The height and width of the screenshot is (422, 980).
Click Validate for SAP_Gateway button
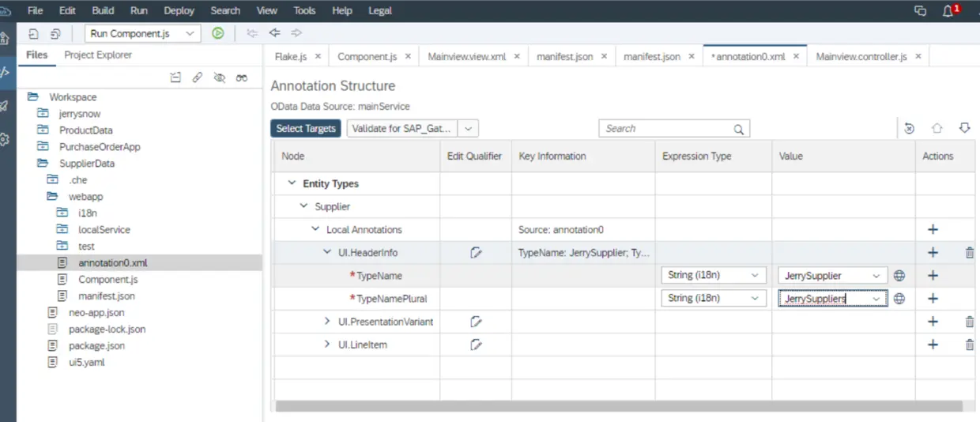point(402,128)
